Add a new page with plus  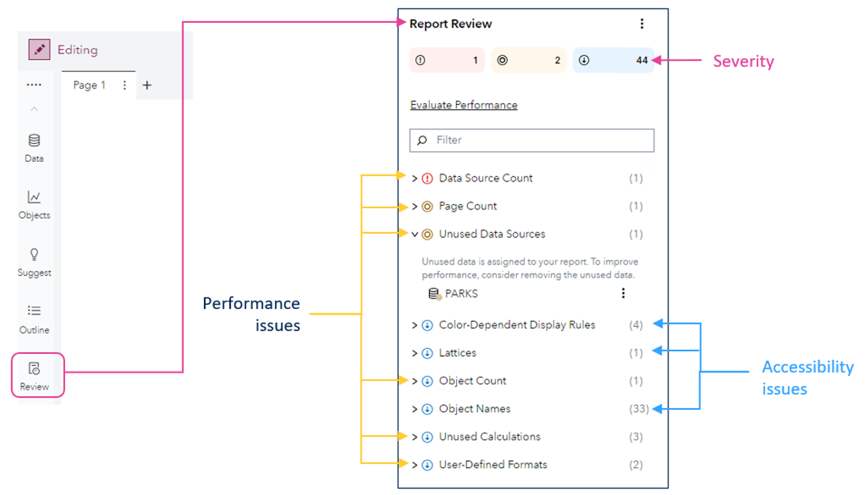coord(147,86)
